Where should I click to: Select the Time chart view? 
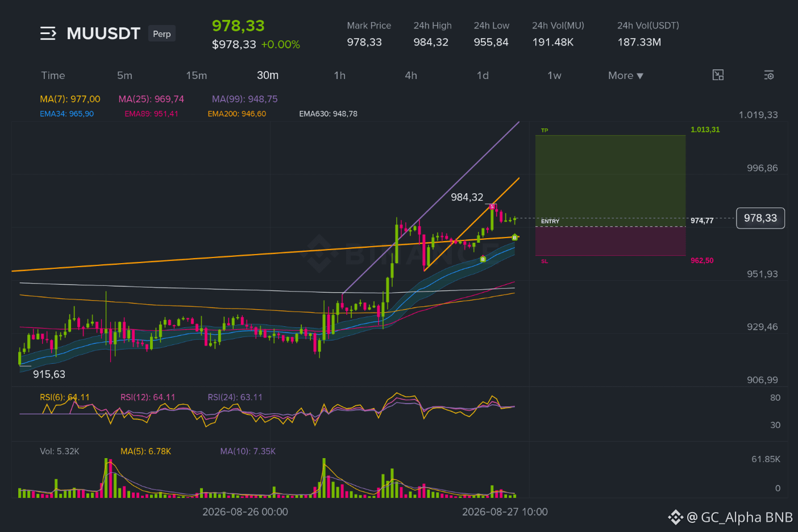[53, 76]
